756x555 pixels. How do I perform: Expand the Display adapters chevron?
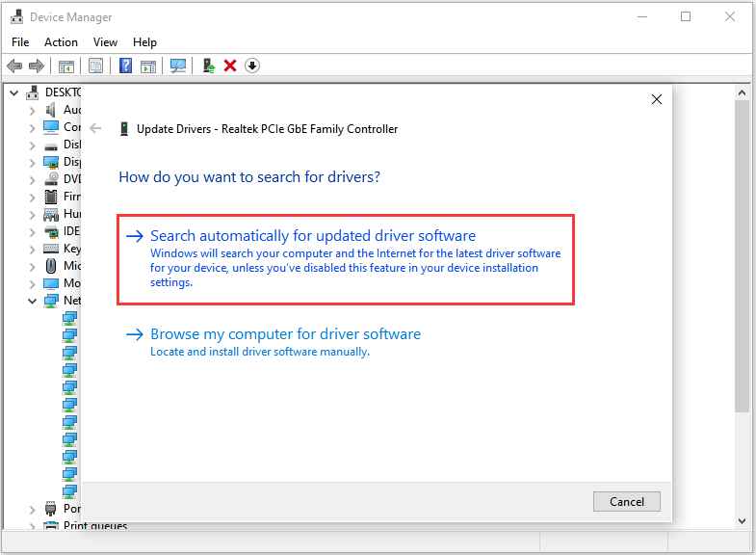33,163
